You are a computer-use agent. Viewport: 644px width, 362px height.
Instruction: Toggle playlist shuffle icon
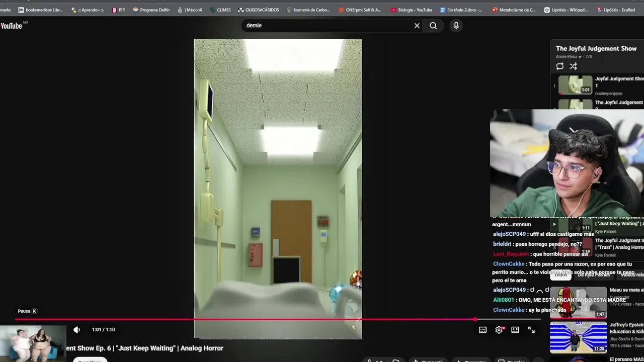click(573, 66)
